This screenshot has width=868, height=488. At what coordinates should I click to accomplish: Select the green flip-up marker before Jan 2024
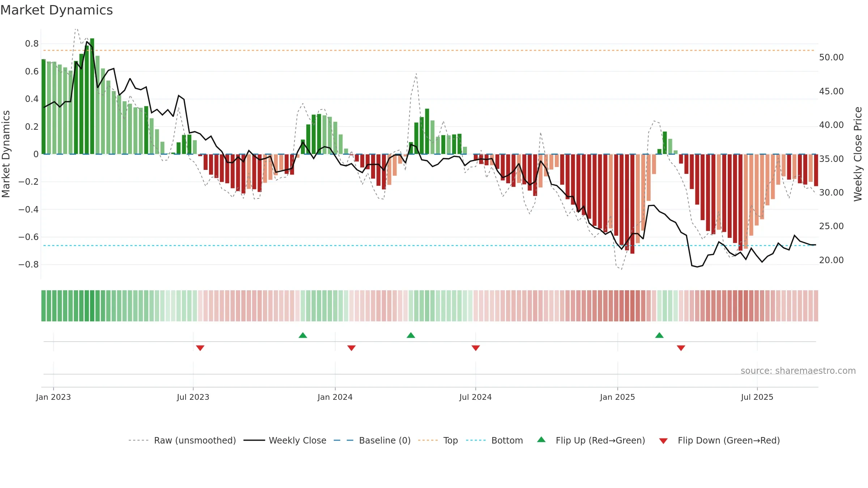303,335
